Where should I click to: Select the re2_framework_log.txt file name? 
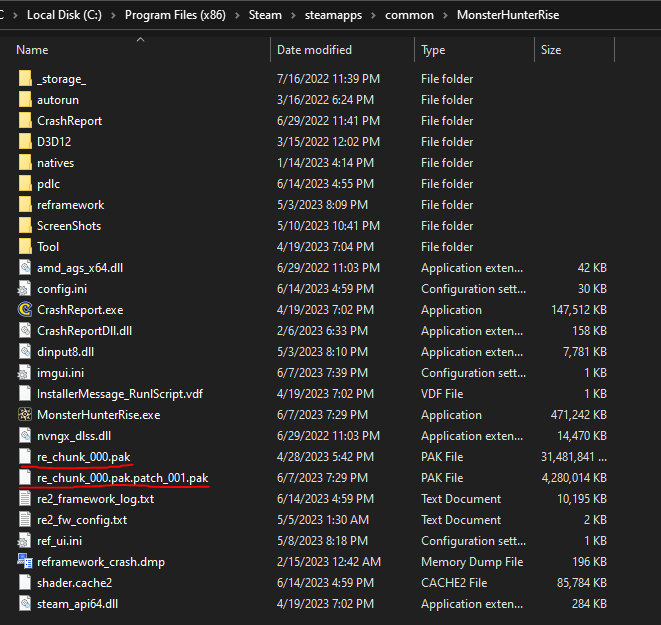(x=95, y=499)
